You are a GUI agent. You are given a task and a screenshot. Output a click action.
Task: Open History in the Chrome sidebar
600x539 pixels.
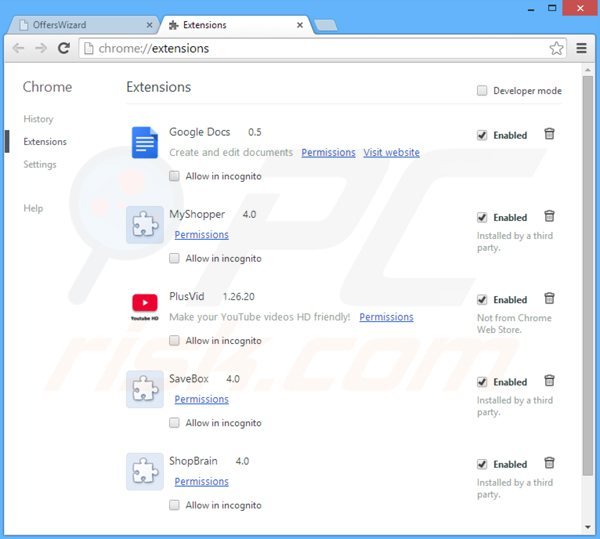coord(38,119)
